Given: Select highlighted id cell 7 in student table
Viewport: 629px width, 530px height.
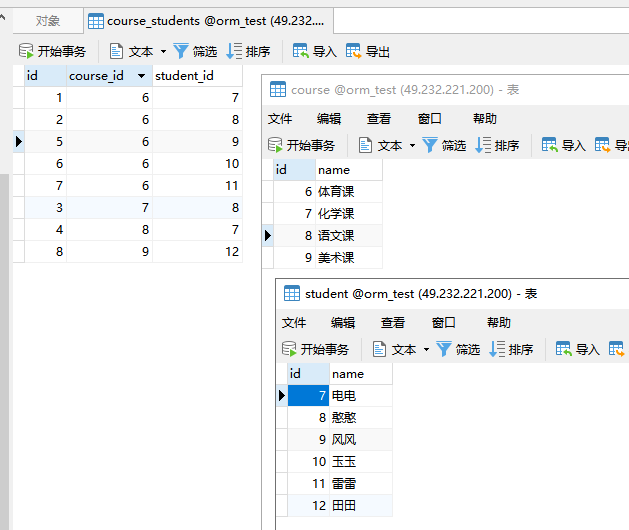Looking at the screenshot, I should (308, 396).
